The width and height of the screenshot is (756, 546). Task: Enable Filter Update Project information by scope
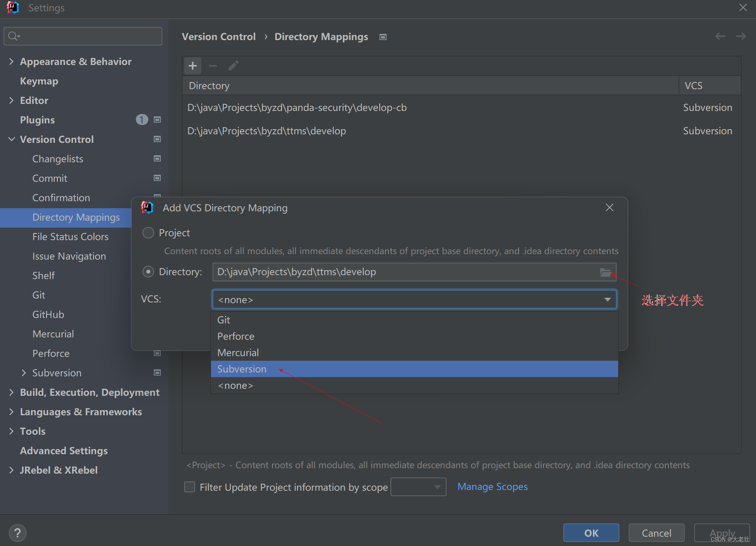pyautogui.click(x=190, y=487)
